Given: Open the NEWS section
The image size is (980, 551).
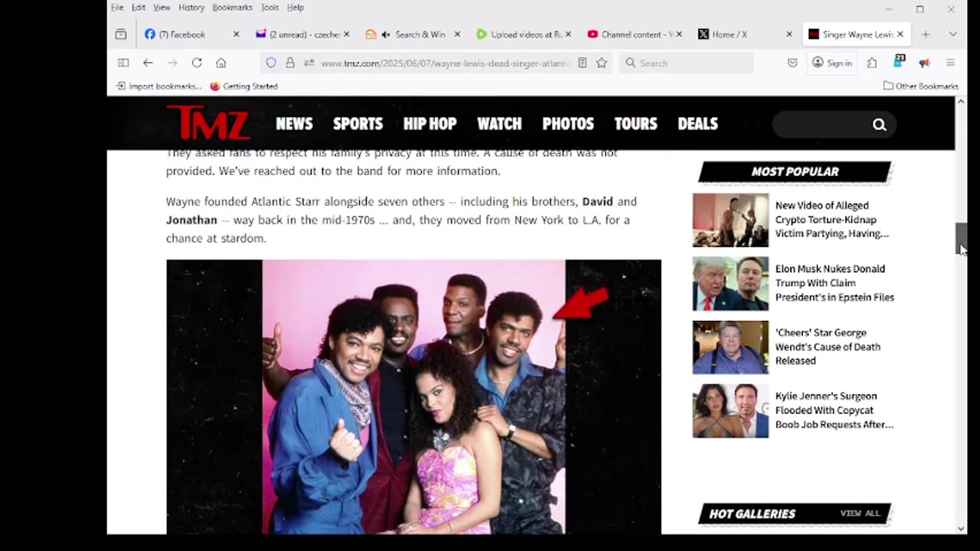Looking at the screenshot, I should tap(294, 124).
